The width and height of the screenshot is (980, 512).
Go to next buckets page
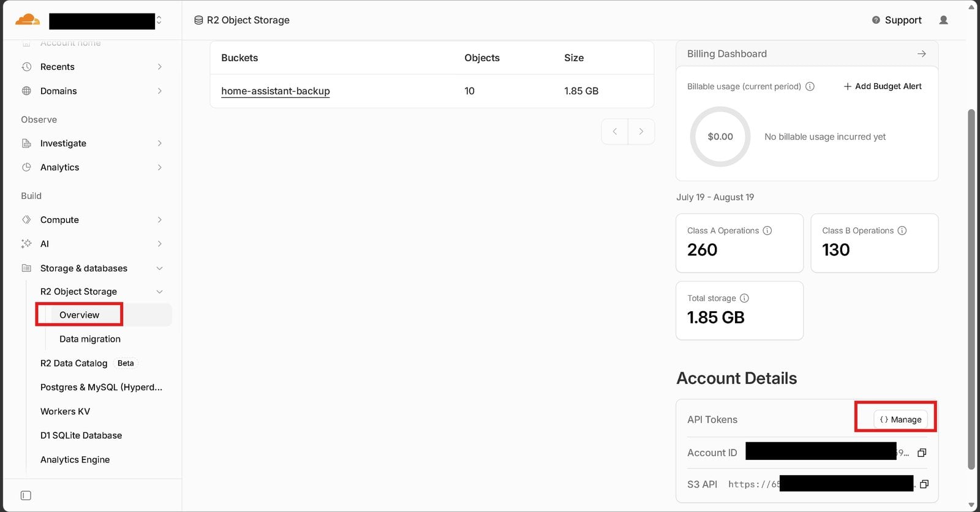coord(641,131)
